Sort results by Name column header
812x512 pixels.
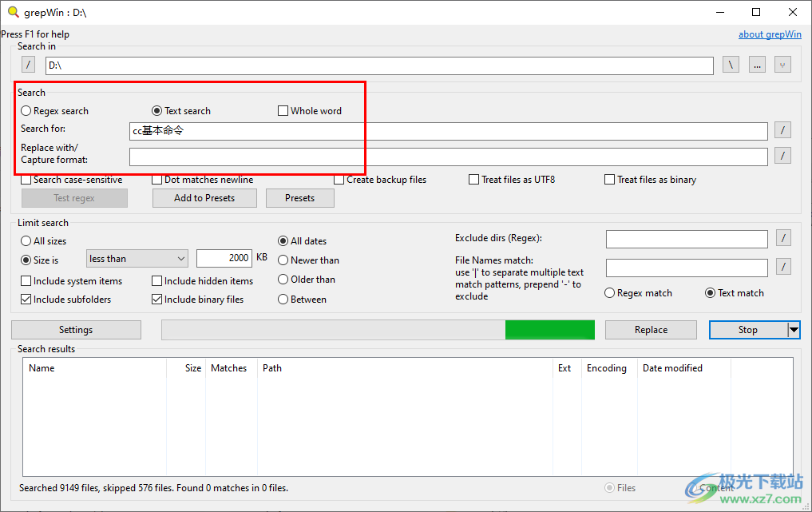click(95, 368)
